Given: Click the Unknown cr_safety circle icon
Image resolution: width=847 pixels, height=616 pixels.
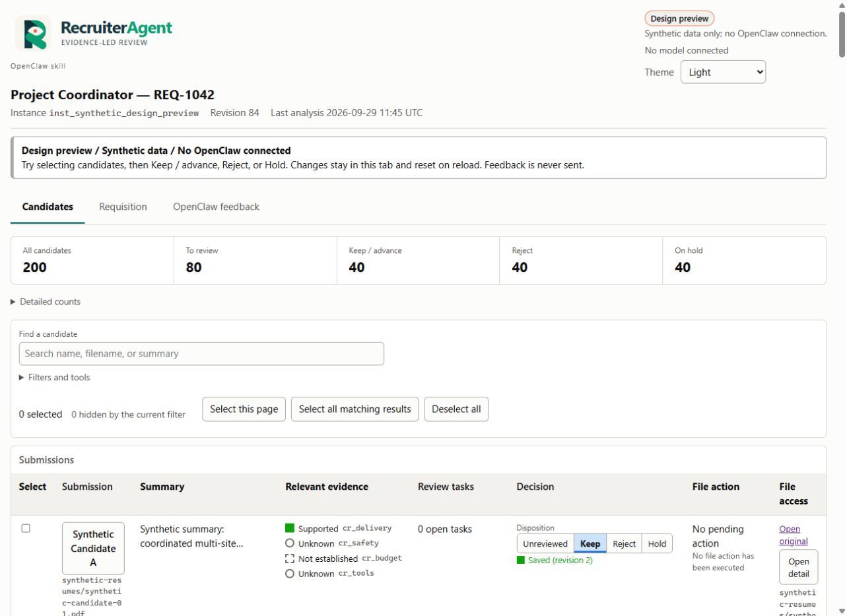Looking at the screenshot, I should [290, 543].
